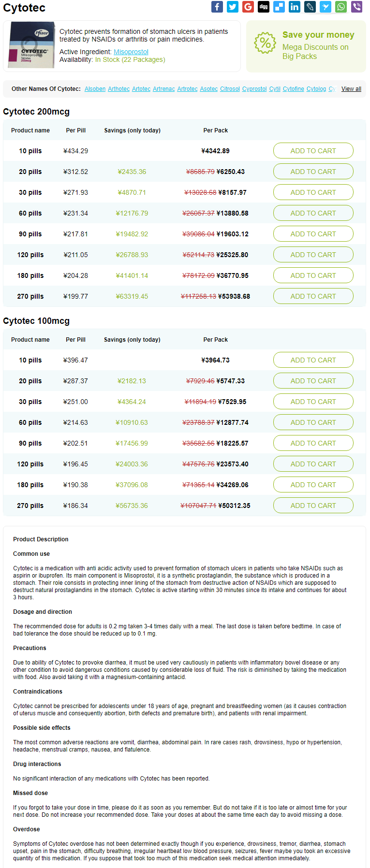Add 20 pills of Cytotec 200mg to cart
Screen dimensions: 370x868
(x=313, y=172)
